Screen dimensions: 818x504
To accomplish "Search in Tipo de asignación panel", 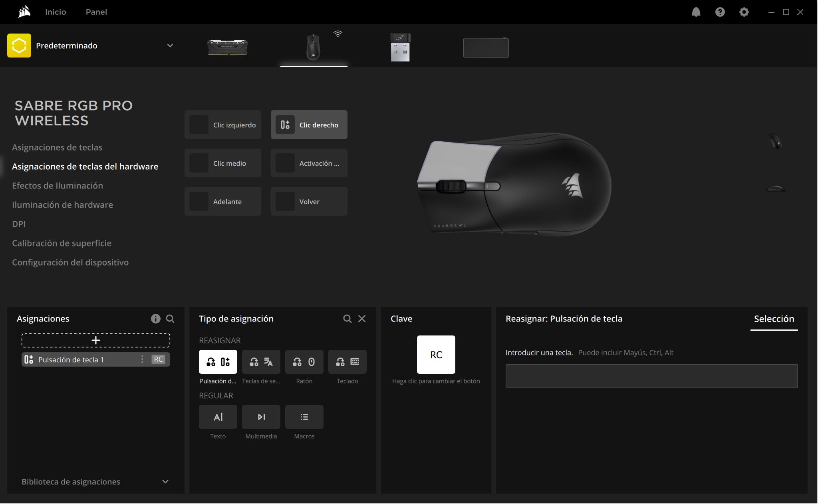I will (x=347, y=319).
